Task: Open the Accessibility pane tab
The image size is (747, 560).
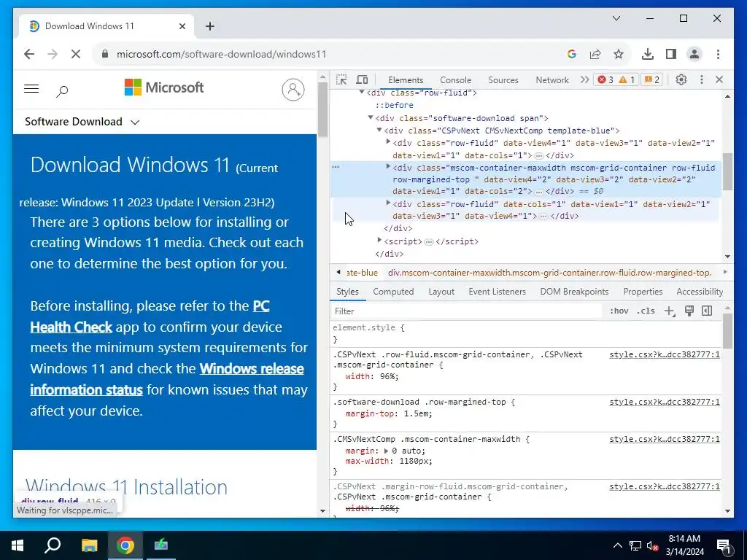Action: tap(700, 292)
